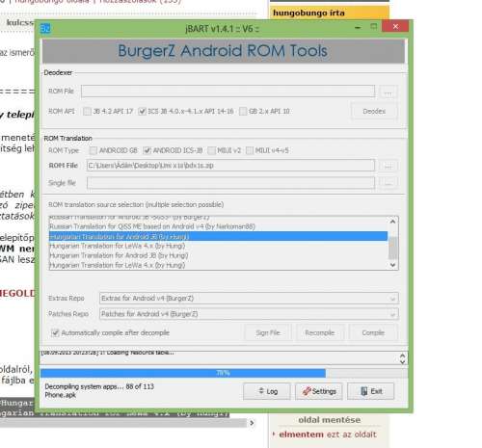The width and height of the screenshot is (482, 448).
Task: Check MIUI v2 ROM type
Action: [x=211, y=150]
